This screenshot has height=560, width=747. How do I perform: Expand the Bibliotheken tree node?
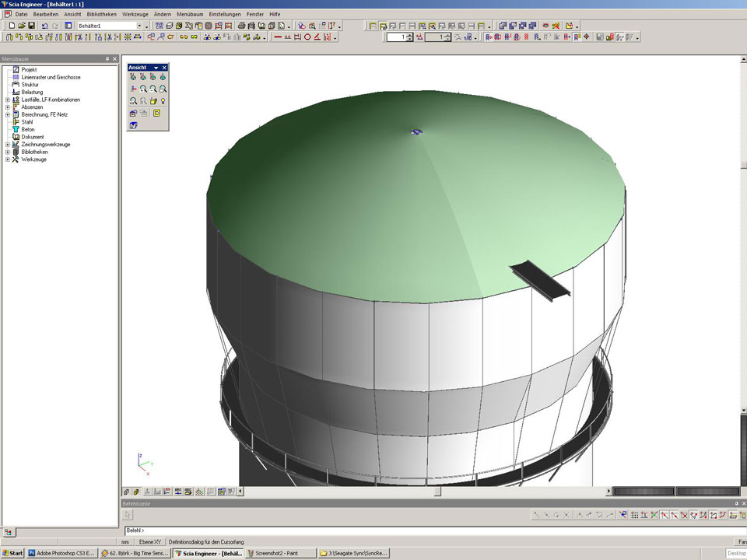(x=7, y=152)
